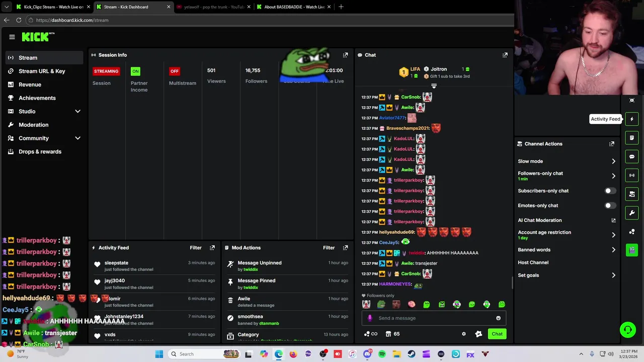Expand Banned words settings

613,250
